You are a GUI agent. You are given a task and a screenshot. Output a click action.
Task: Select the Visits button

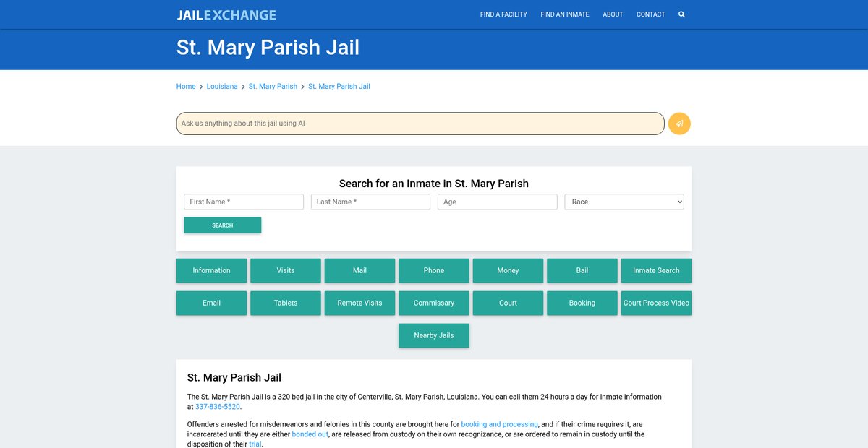tap(286, 270)
